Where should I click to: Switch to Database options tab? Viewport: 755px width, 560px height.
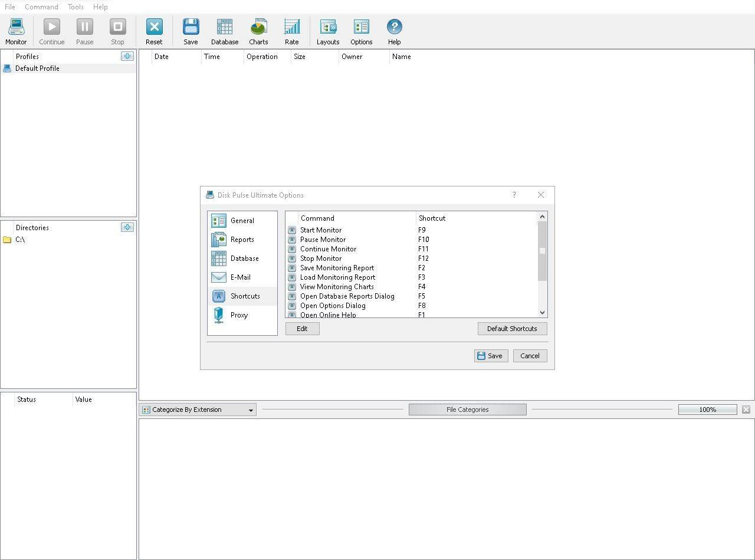tap(242, 258)
